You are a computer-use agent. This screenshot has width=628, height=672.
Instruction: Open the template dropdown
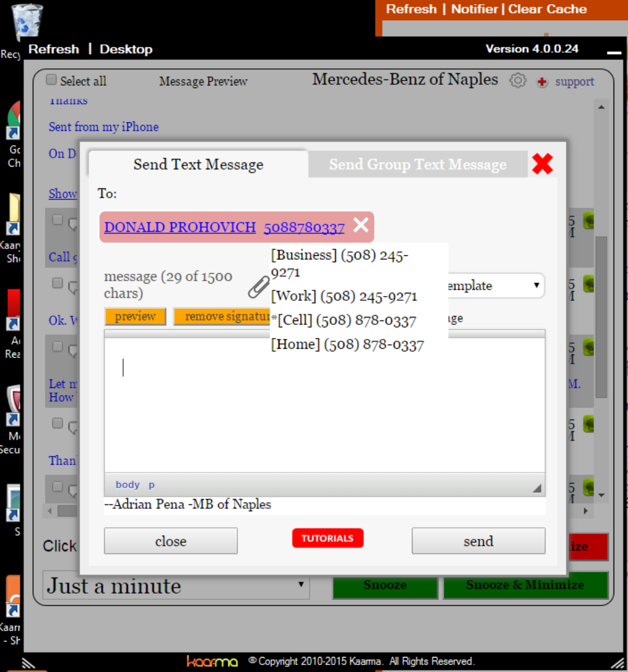click(x=496, y=285)
